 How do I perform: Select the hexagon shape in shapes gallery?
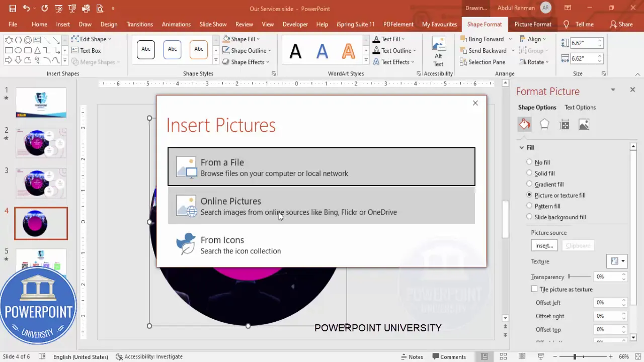coord(19,40)
